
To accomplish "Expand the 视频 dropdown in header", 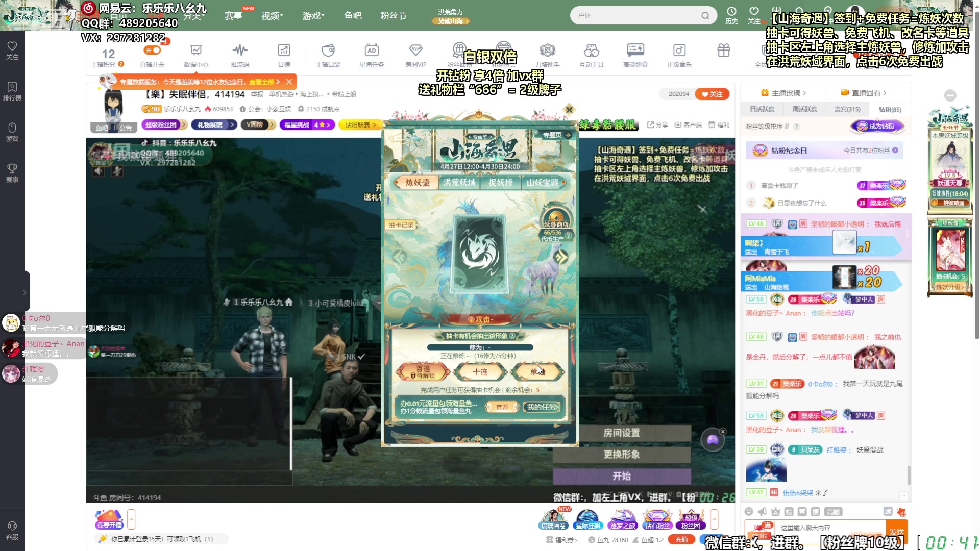I will [x=272, y=16].
